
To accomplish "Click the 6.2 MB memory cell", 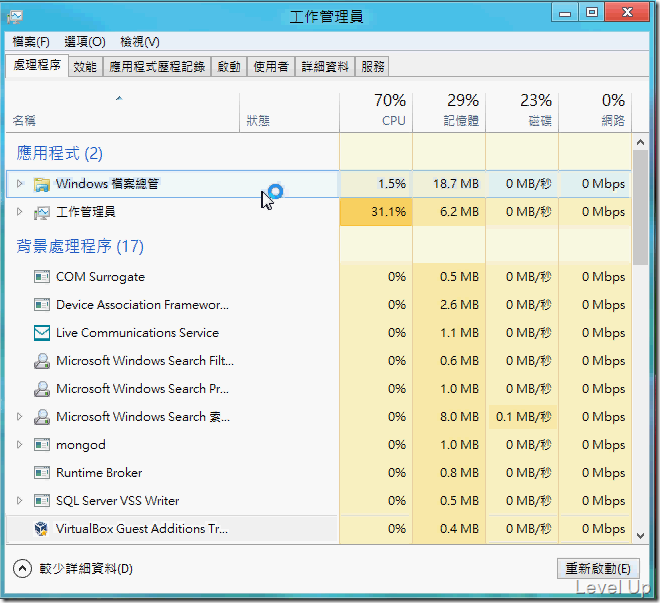I will 449,212.
